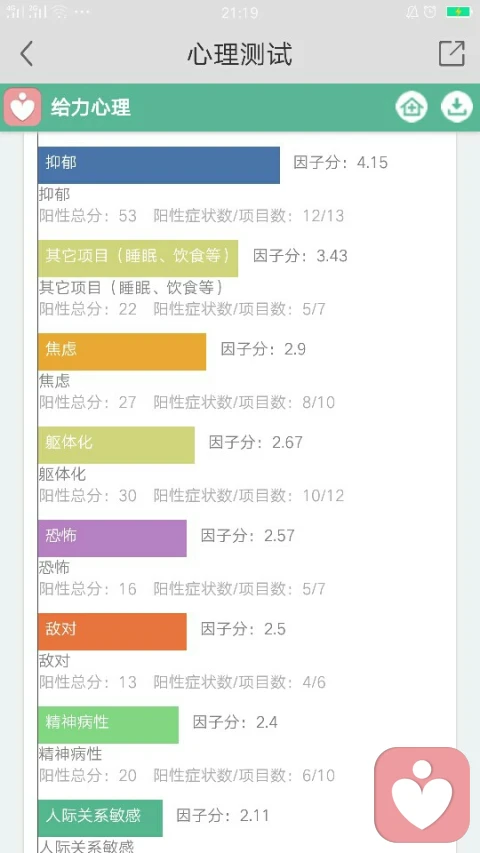Tap the download icon in green bar
The height and width of the screenshot is (853, 480).
click(457, 107)
